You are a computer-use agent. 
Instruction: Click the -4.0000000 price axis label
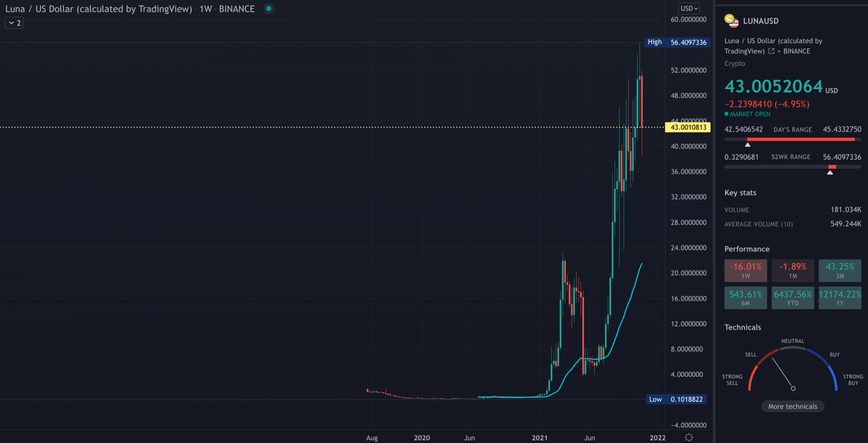[x=688, y=425]
